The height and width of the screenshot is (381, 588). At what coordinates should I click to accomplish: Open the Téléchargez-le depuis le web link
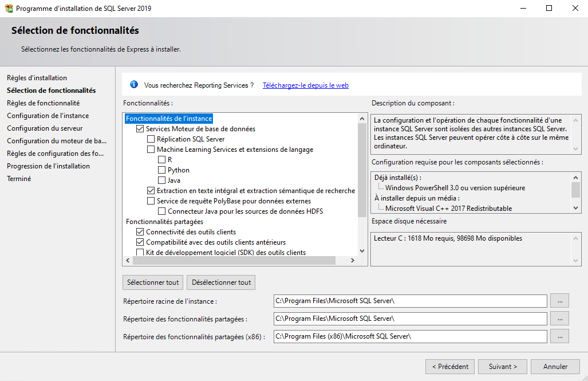(305, 85)
